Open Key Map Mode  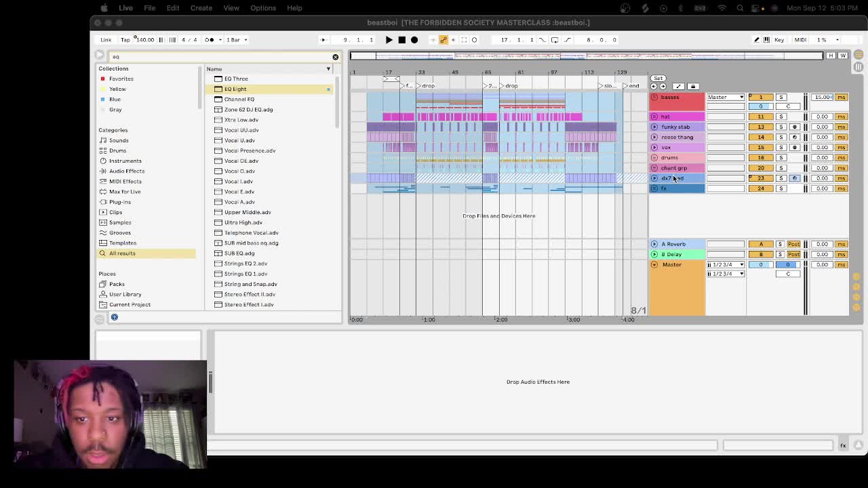pos(779,39)
